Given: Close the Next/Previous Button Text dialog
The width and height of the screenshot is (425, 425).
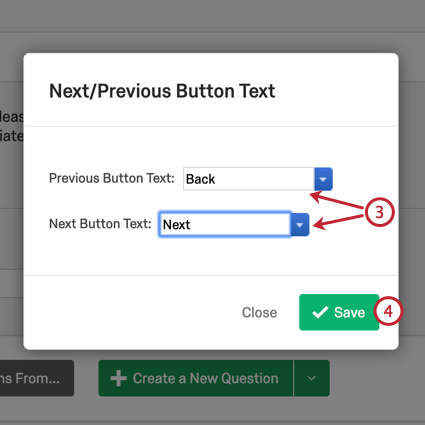Looking at the screenshot, I should click(x=259, y=313).
